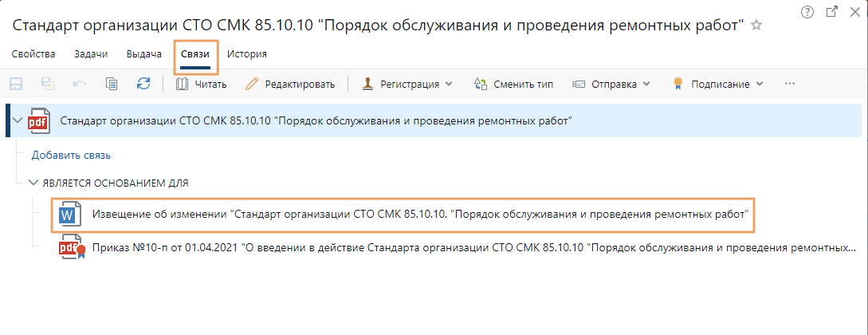This screenshot has height=335, width=868.
Task: Click the Редактировать pencil button
Action: pyautogui.click(x=291, y=85)
